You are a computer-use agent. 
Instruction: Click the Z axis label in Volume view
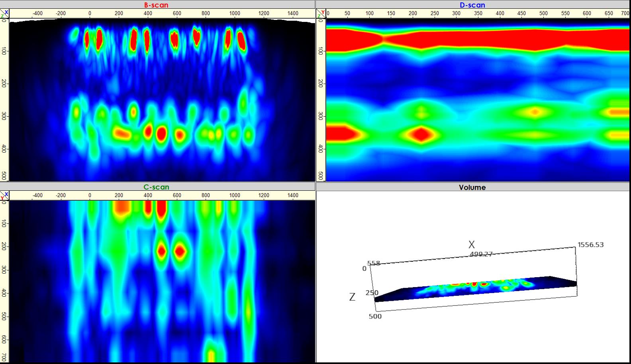tap(352, 297)
